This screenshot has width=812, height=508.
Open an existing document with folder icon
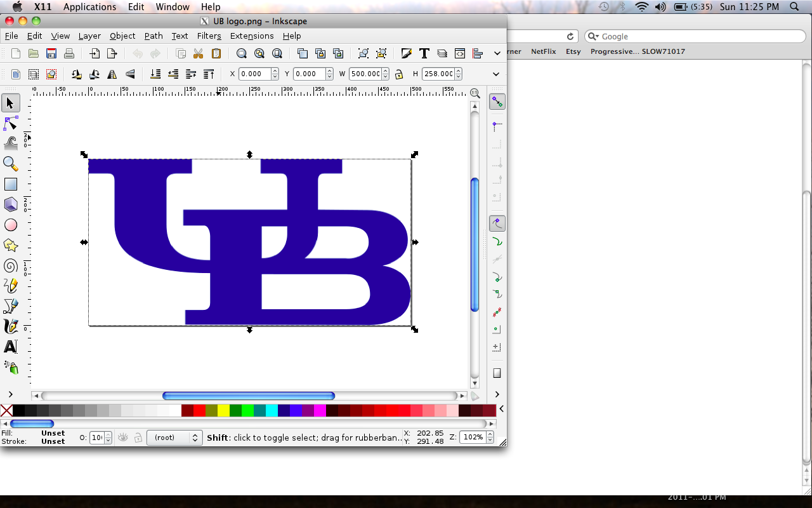[34, 53]
